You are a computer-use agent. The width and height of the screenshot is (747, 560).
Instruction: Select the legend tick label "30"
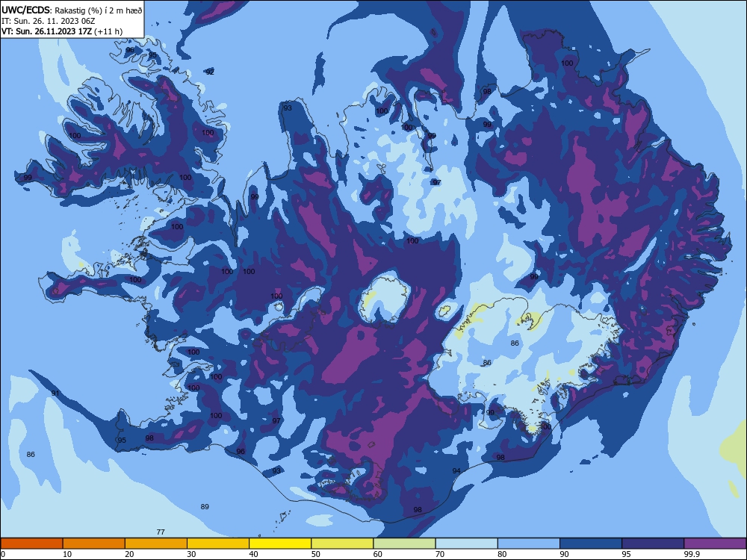pyautogui.click(x=191, y=554)
